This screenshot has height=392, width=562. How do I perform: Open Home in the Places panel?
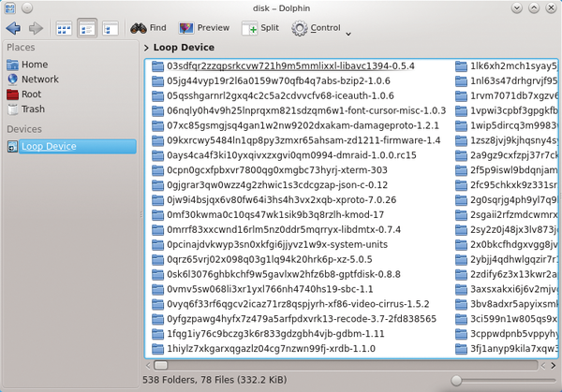point(35,65)
